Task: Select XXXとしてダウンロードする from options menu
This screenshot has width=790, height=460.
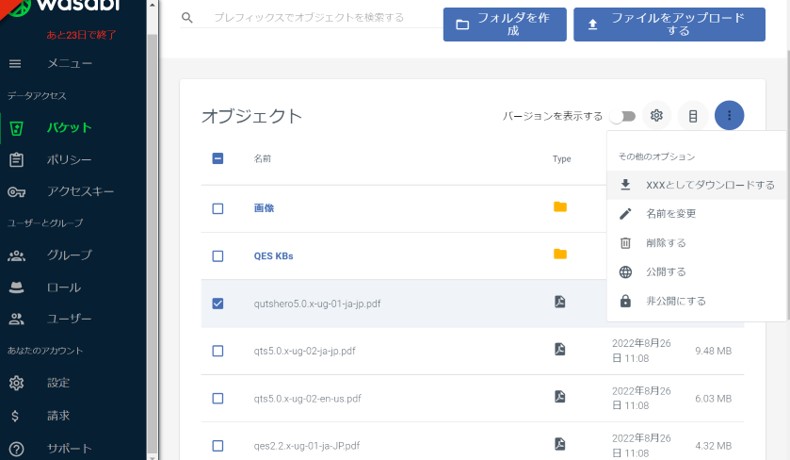Action: tap(710, 185)
